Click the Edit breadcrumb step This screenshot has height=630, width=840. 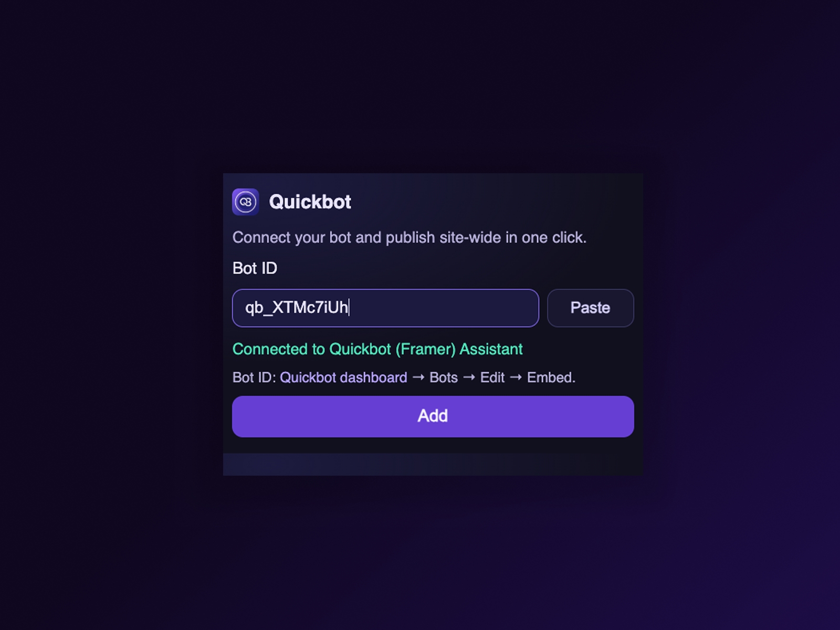(491, 377)
